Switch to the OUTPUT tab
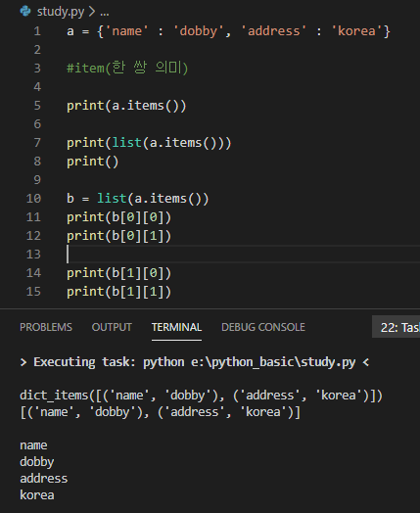The height and width of the screenshot is (513, 420). [x=112, y=327]
